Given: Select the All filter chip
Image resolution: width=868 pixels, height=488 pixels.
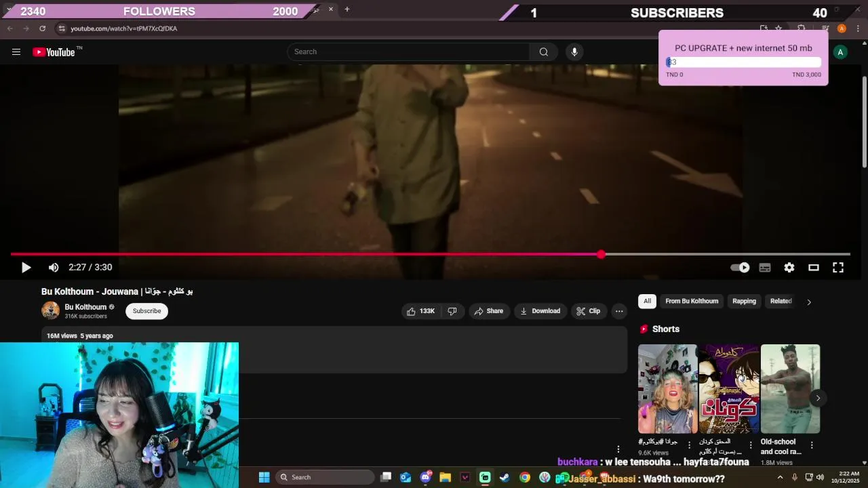Looking at the screenshot, I should pyautogui.click(x=647, y=301).
